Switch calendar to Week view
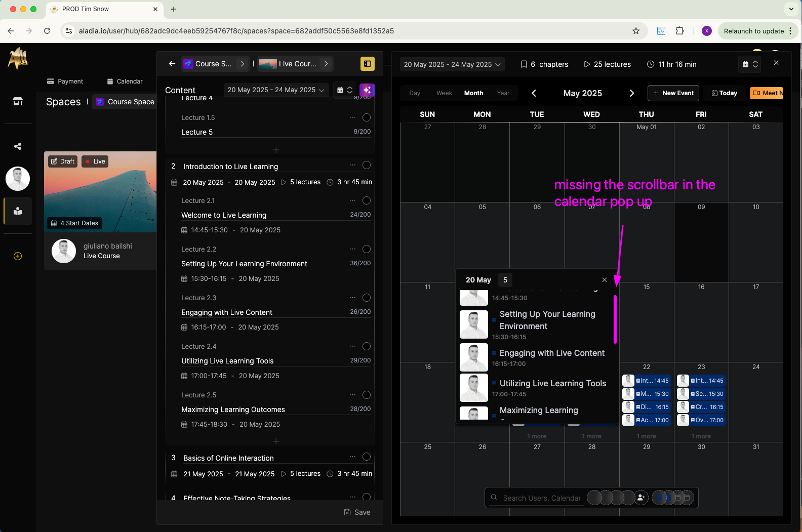Image resolution: width=802 pixels, height=532 pixels. pos(444,93)
